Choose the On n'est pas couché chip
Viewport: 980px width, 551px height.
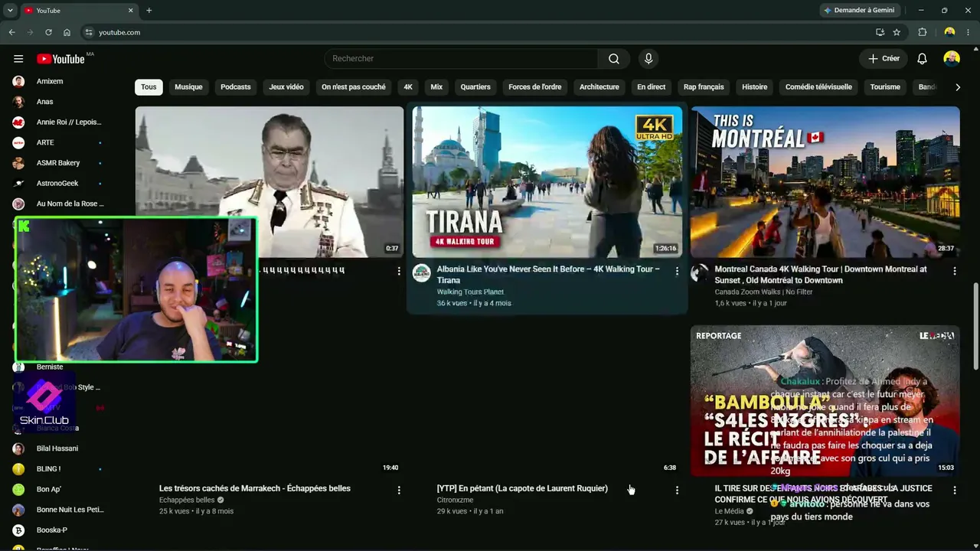click(354, 87)
